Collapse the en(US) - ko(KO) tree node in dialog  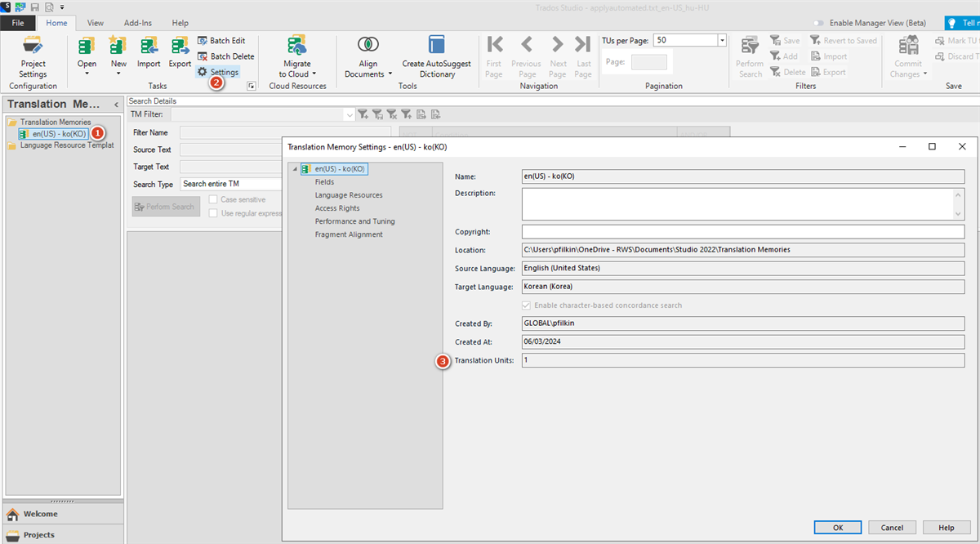295,169
